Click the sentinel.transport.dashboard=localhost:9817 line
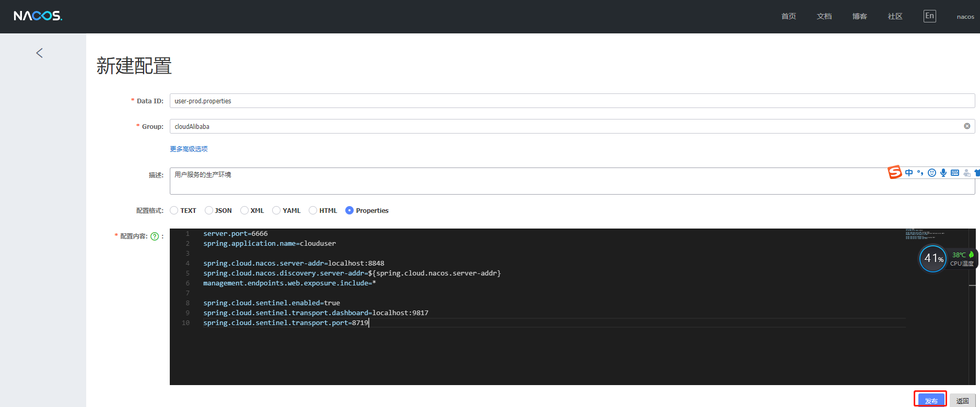 tap(316, 313)
